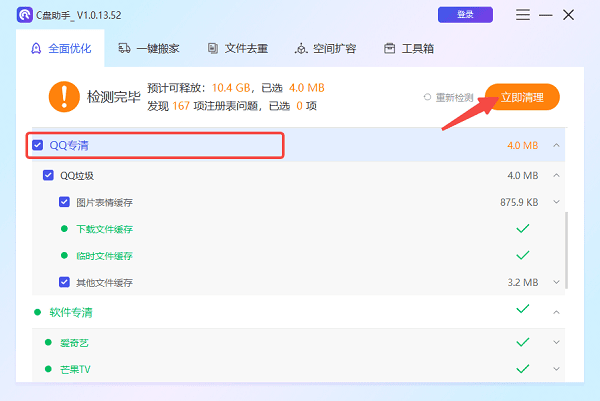Click the 一键搬家 truck icon
The height and width of the screenshot is (401, 600).
pos(124,48)
